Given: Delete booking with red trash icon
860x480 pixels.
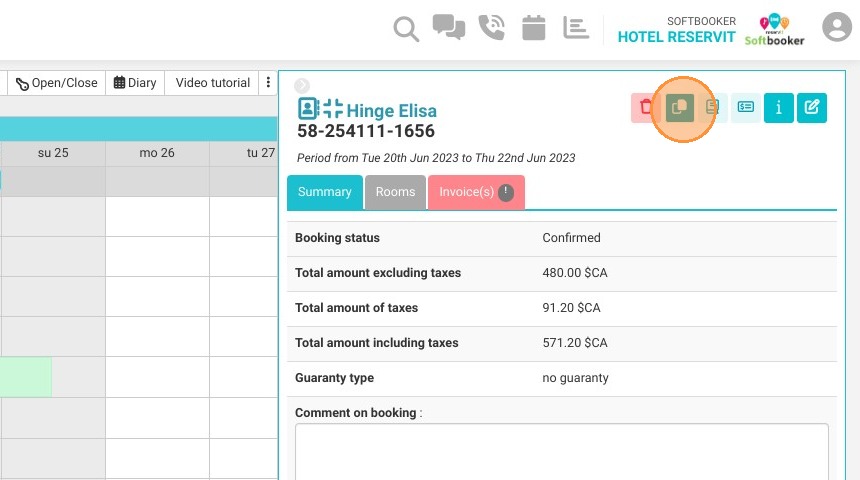Looking at the screenshot, I should tap(646, 108).
